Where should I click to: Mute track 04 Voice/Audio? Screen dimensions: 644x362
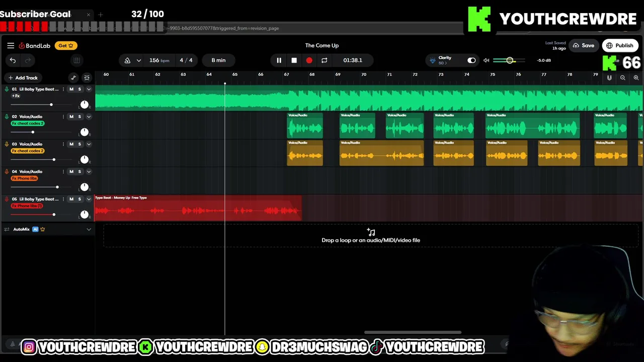coord(71,171)
